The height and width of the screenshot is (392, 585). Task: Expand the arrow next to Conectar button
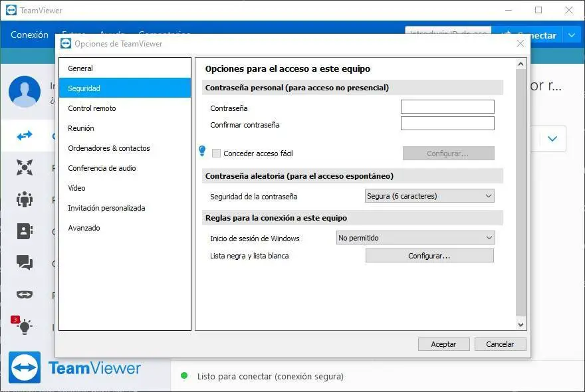572,35
